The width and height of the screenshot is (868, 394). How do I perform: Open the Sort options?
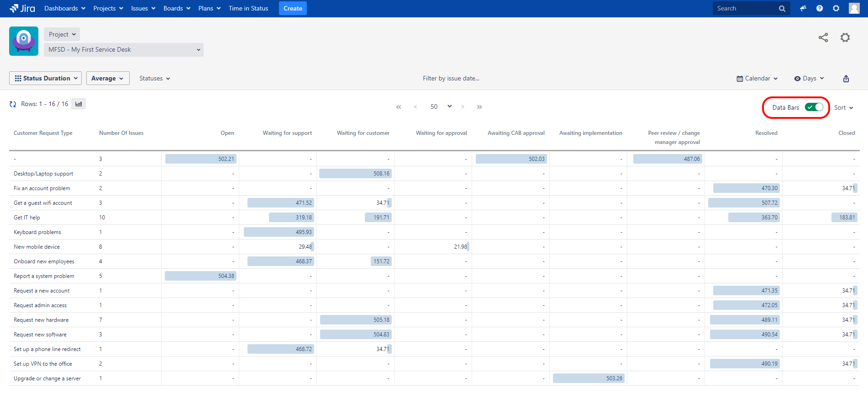843,108
